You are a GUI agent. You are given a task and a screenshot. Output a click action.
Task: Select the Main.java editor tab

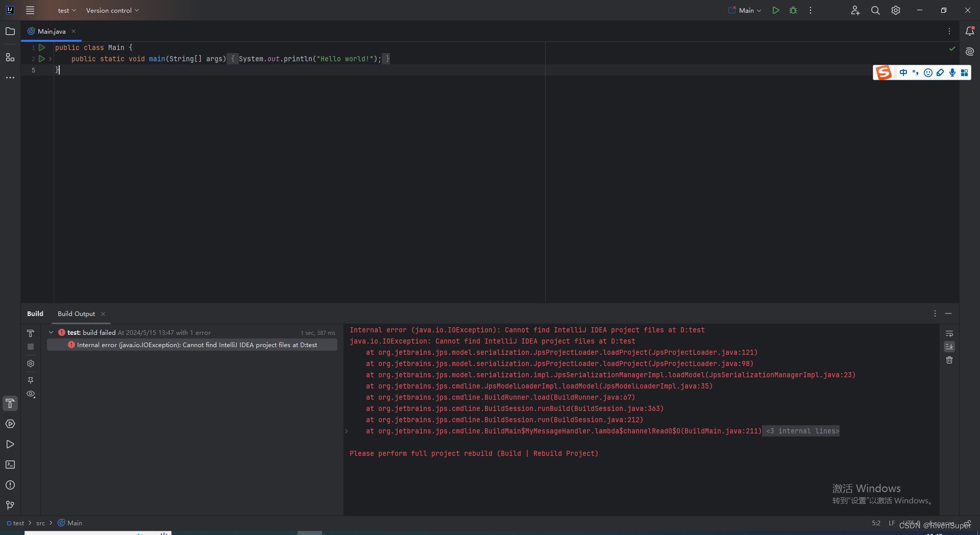(51, 31)
